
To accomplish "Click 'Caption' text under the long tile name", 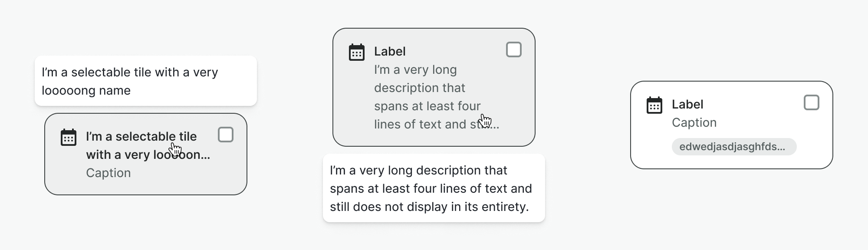I will point(108,173).
